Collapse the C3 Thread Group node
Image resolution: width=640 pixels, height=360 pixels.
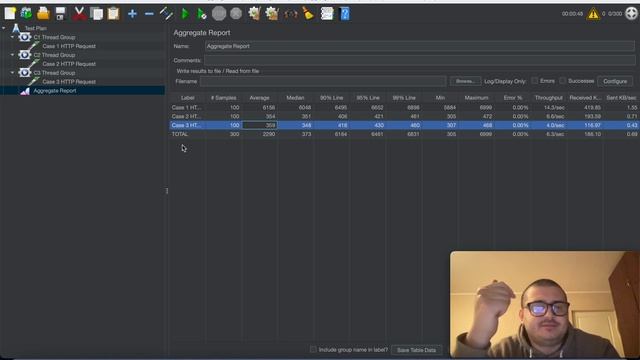click(x=12, y=73)
